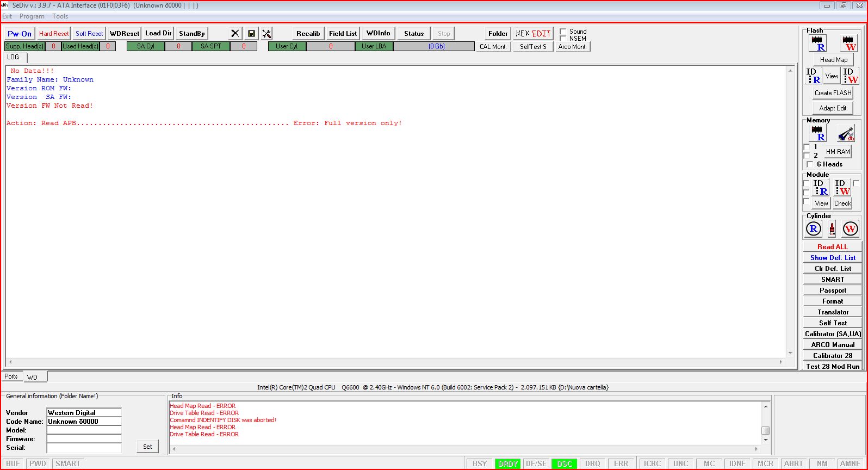Click the Module Check button
The height and width of the screenshot is (470, 868).
(842, 203)
